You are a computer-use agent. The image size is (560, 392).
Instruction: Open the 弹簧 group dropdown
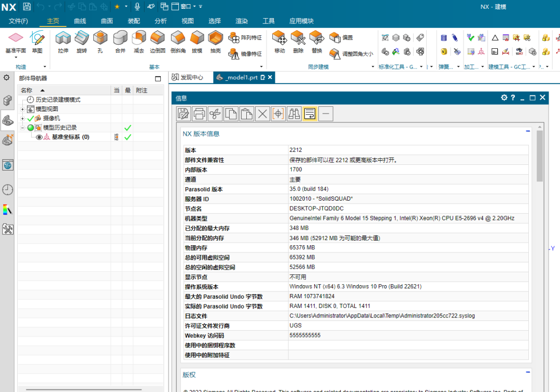(x=458, y=67)
